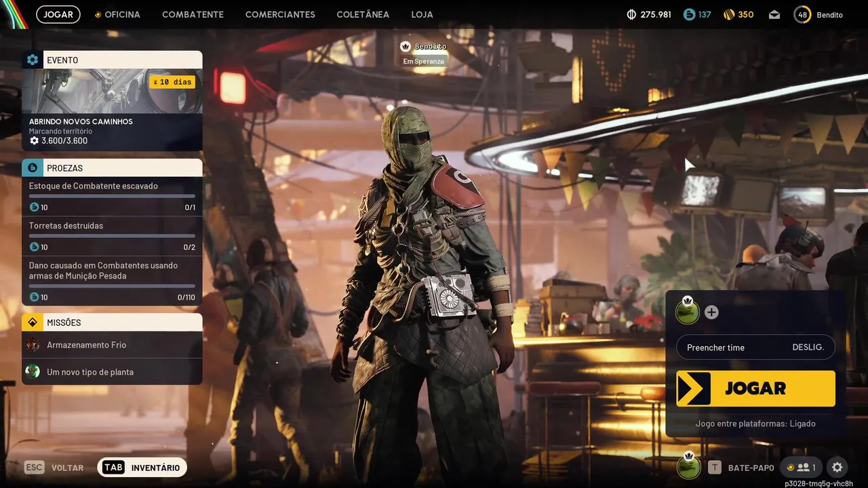Click the gold currency icon beside 350

click(729, 14)
